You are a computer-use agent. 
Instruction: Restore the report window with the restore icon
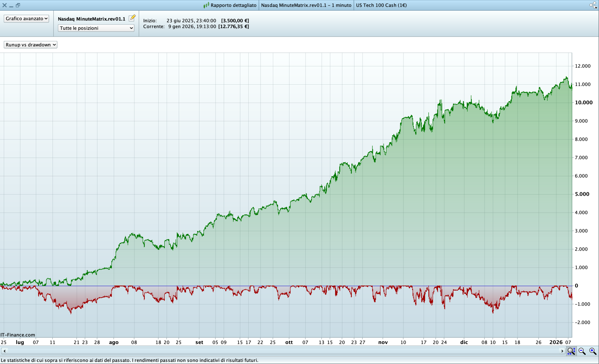pyautogui.click(x=18, y=5)
